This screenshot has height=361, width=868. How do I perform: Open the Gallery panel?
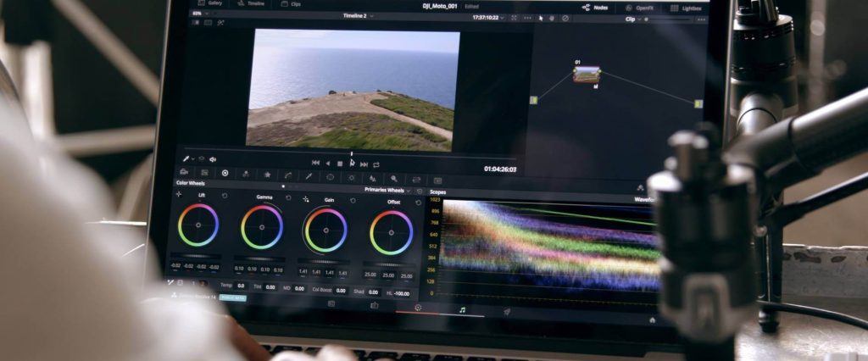click(210, 3)
